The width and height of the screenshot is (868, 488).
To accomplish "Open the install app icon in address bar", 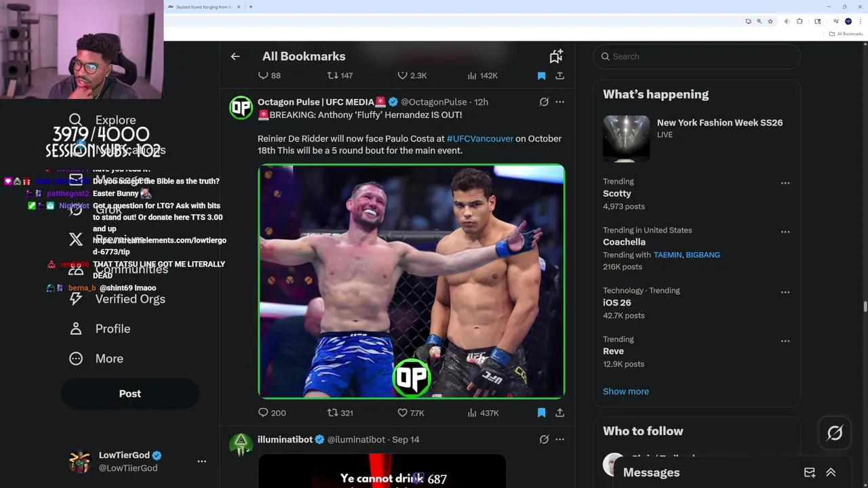I will coord(748,22).
